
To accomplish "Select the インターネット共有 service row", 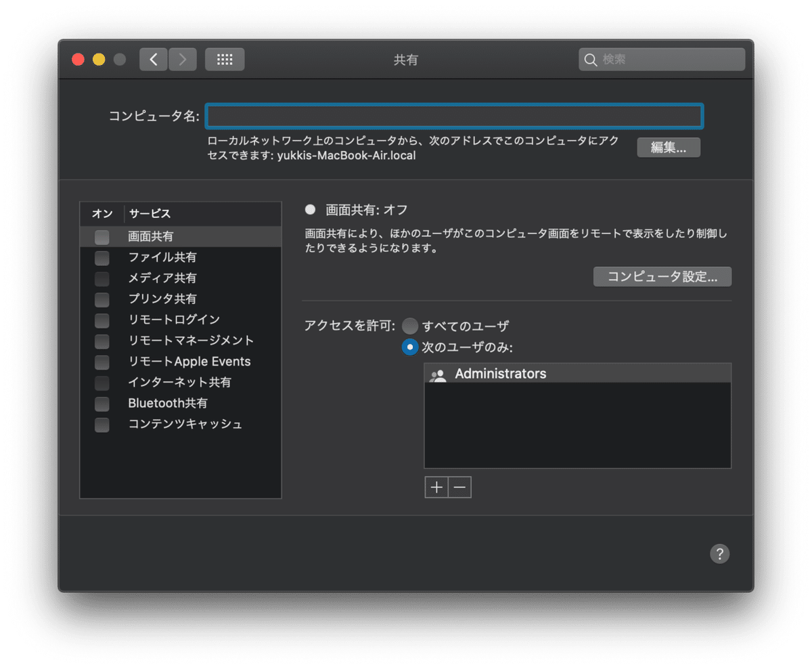I will click(181, 383).
